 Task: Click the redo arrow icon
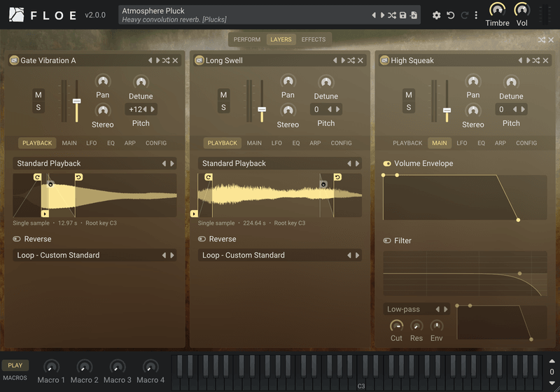(x=464, y=15)
